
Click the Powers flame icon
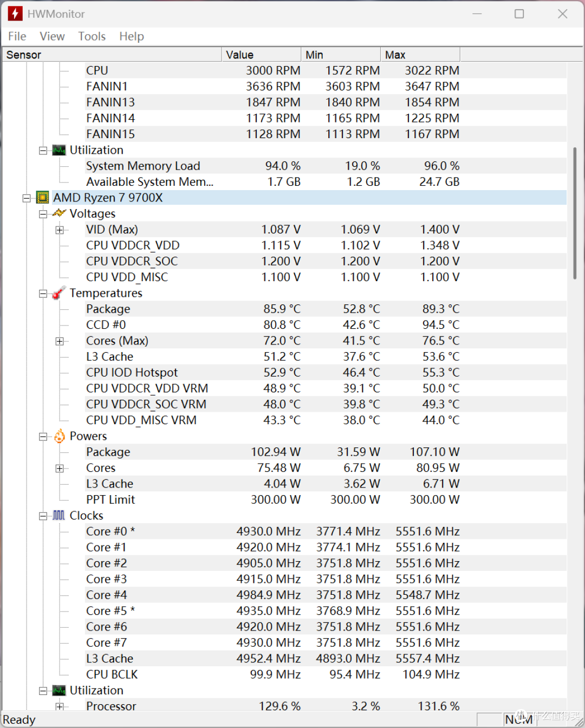(59, 436)
